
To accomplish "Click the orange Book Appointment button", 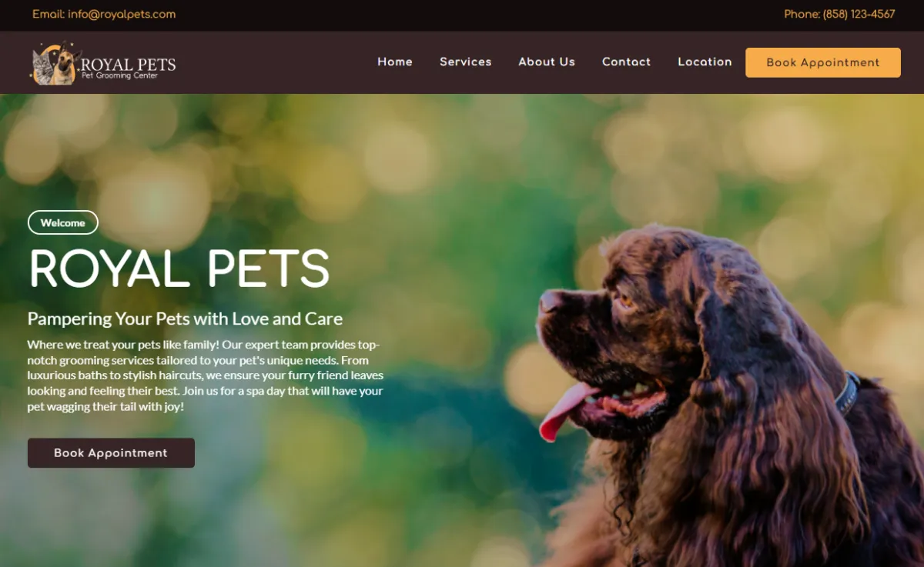I will (x=823, y=62).
